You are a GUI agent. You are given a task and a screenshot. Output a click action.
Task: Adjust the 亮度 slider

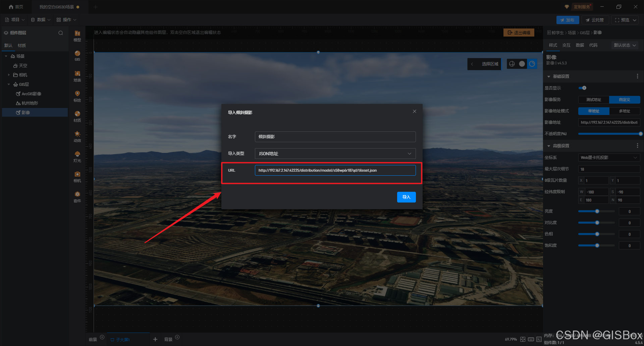(596, 211)
